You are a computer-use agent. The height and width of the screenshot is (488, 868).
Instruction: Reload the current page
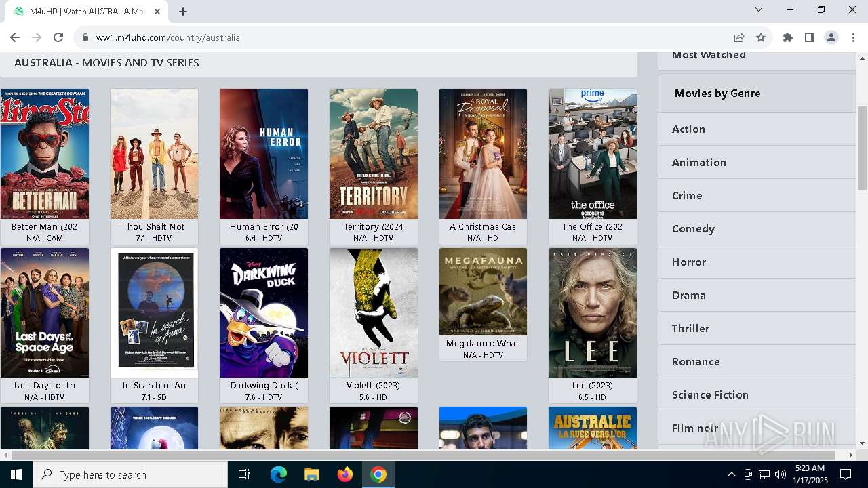[x=58, y=37]
